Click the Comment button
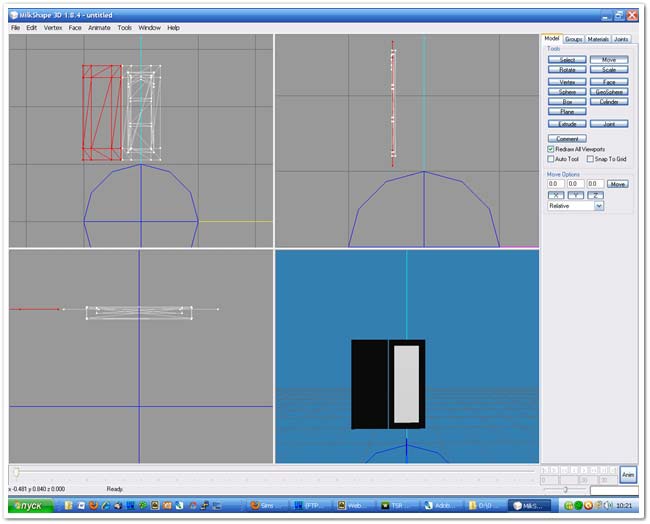Viewport: 650px width, 524px height. (567, 138)
